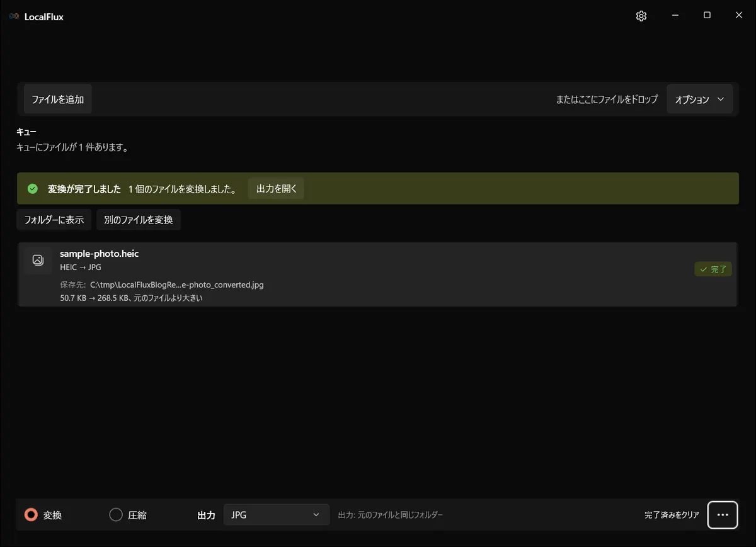Click the 出力を開く button
This screenshot has width=756, height=547.
(x=277, y=189)
